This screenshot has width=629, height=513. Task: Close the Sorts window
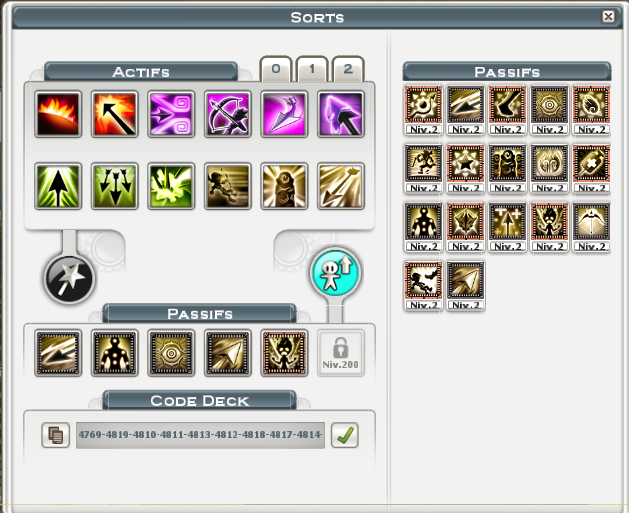(608, 16)
